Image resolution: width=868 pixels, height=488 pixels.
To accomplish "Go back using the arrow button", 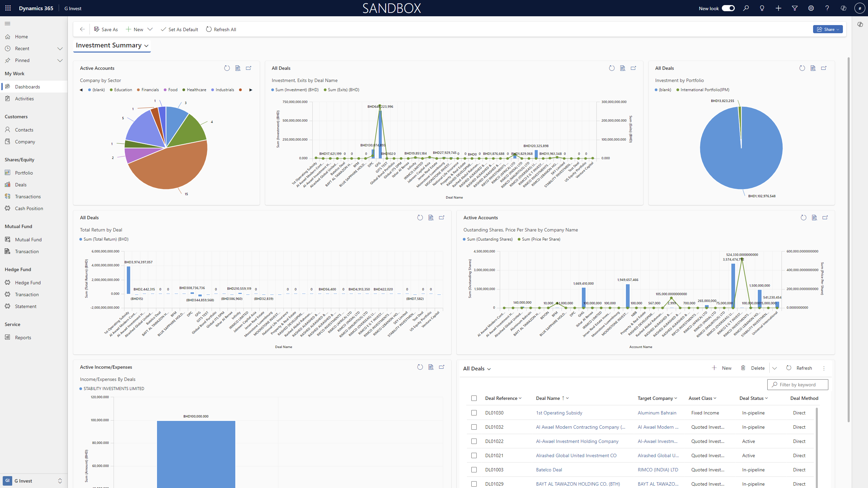I will [x=82, y=29].
